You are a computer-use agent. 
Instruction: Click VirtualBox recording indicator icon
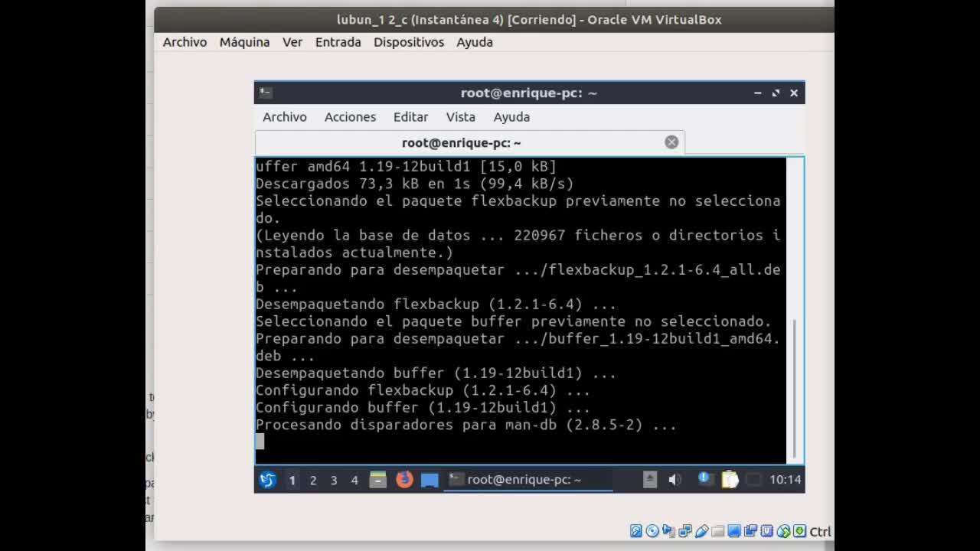coord(750,531)
